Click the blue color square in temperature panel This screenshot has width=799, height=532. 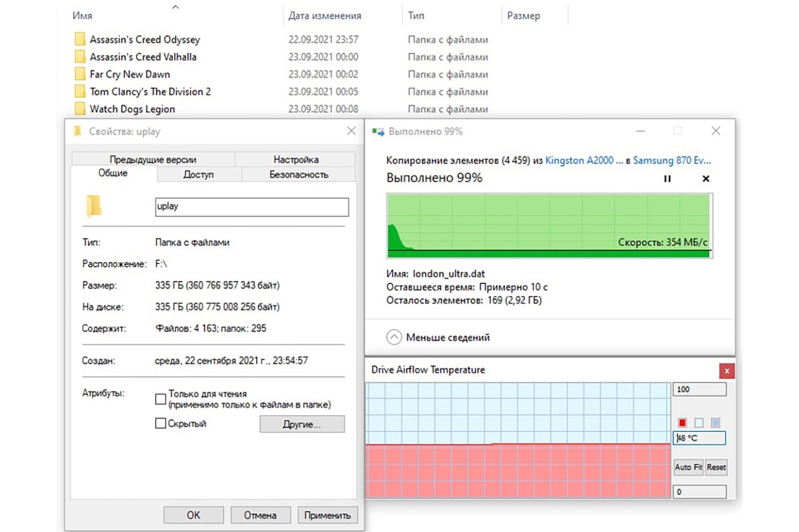pyautogui.click(x=715, y=422)
